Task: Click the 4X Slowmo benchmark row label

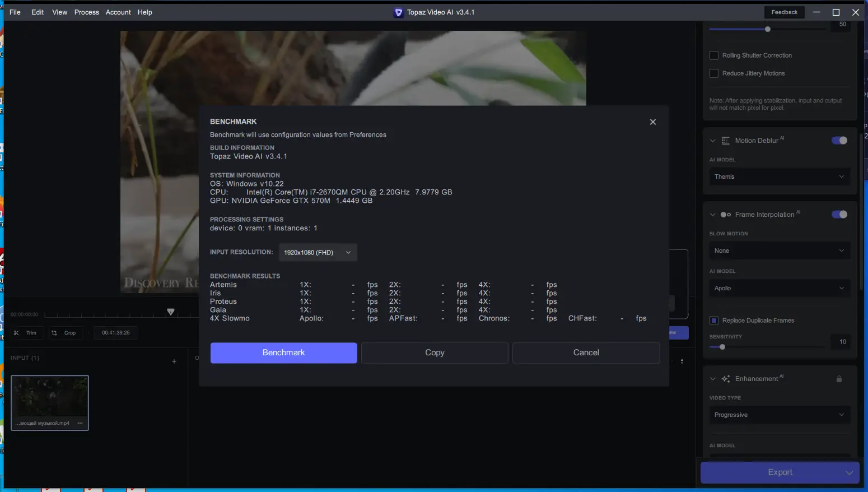Action: [x=230, y=318]
